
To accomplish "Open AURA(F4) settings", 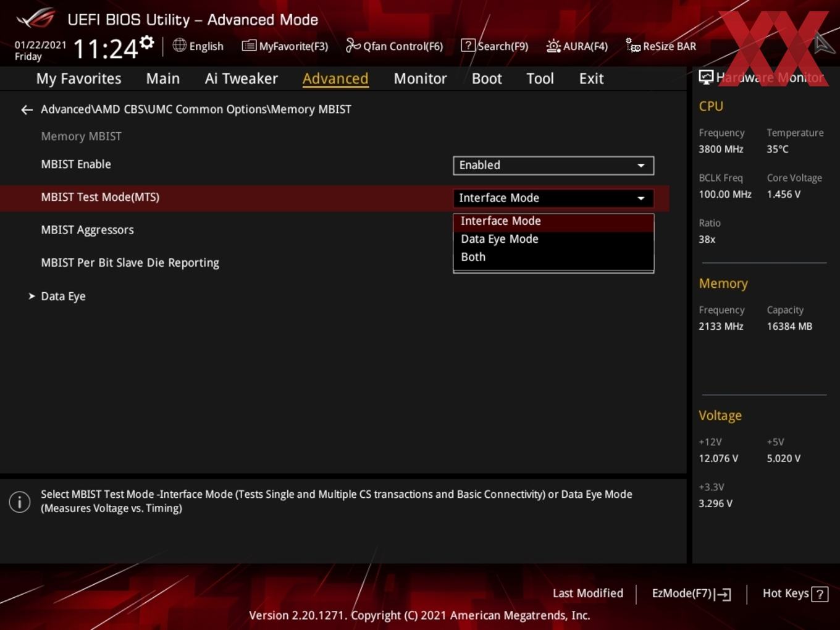I will coord(577,46).
